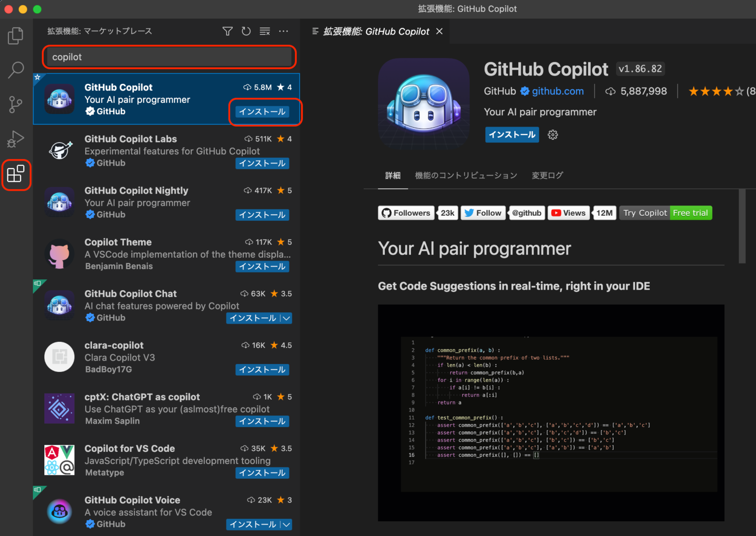Open the Search view in the Activity Bar
The height and width of the screenshot is (536, 756).
(x=15, y=70)
